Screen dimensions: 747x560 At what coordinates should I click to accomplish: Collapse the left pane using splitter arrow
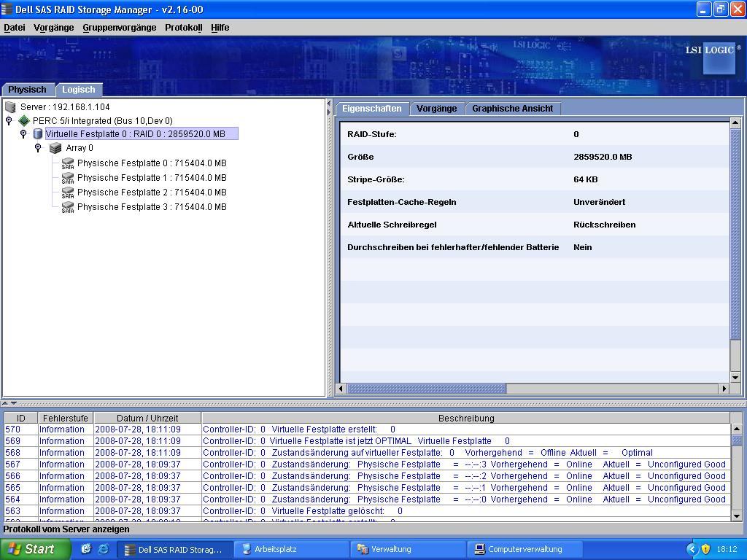329,104
